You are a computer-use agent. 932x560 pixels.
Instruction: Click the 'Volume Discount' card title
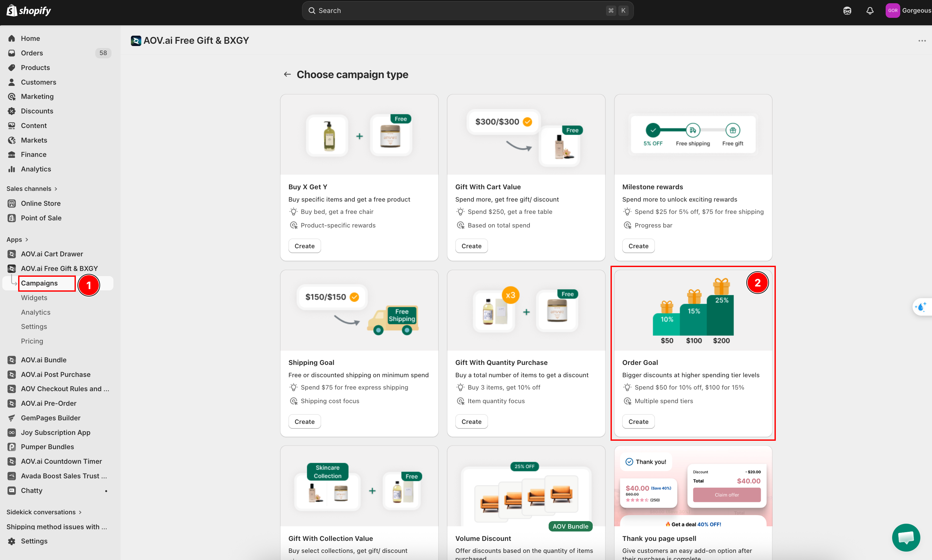click(x=483, y=539)
